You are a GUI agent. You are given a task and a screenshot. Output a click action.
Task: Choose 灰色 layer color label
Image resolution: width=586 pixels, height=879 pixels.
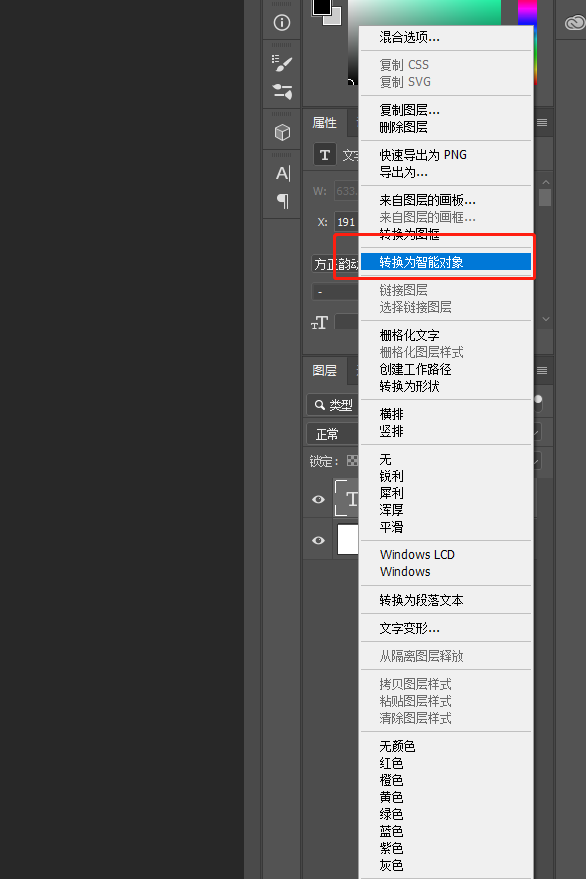pyautogui.click(x=446, y=865)
